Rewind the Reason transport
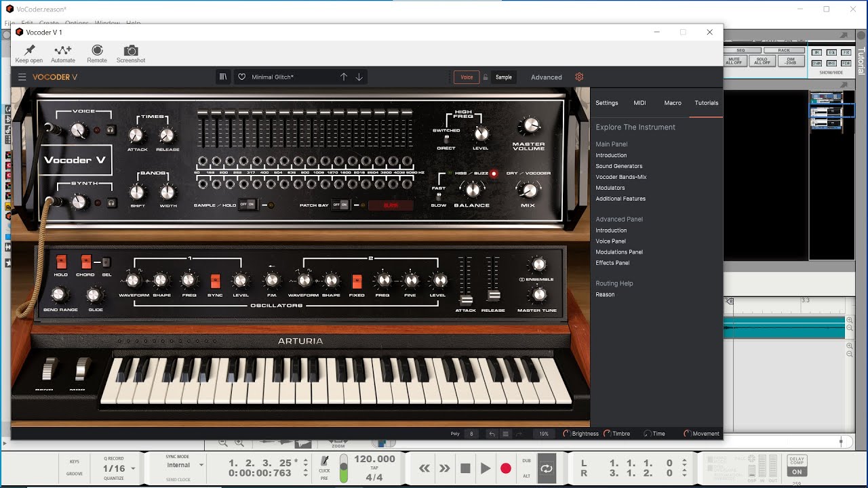 pos(425,468)
